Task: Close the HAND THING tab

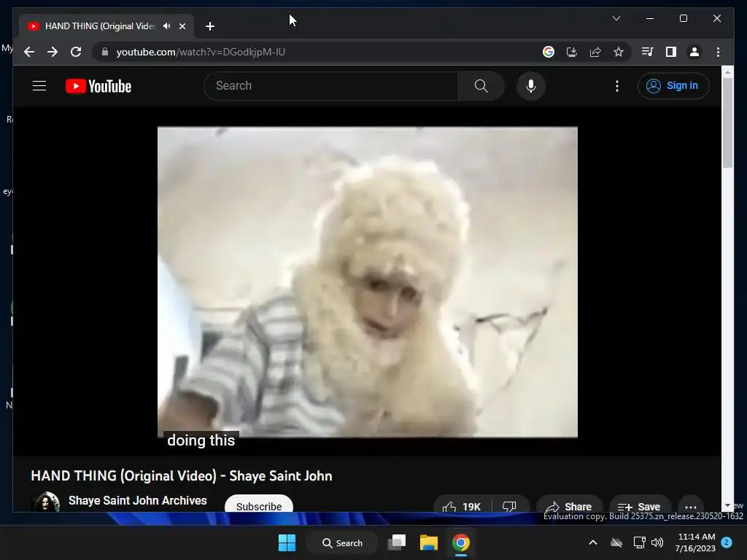Action: tap(182, 26)
